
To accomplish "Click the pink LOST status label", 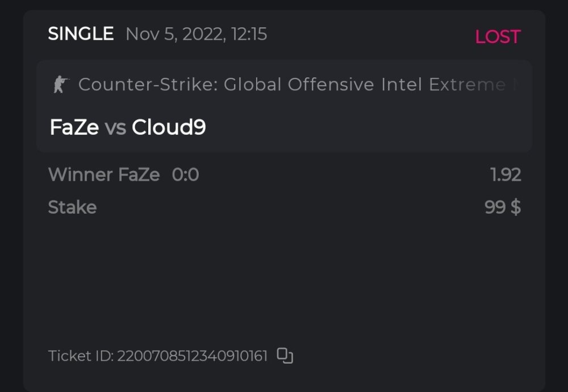I will click(x=498, y=37).
